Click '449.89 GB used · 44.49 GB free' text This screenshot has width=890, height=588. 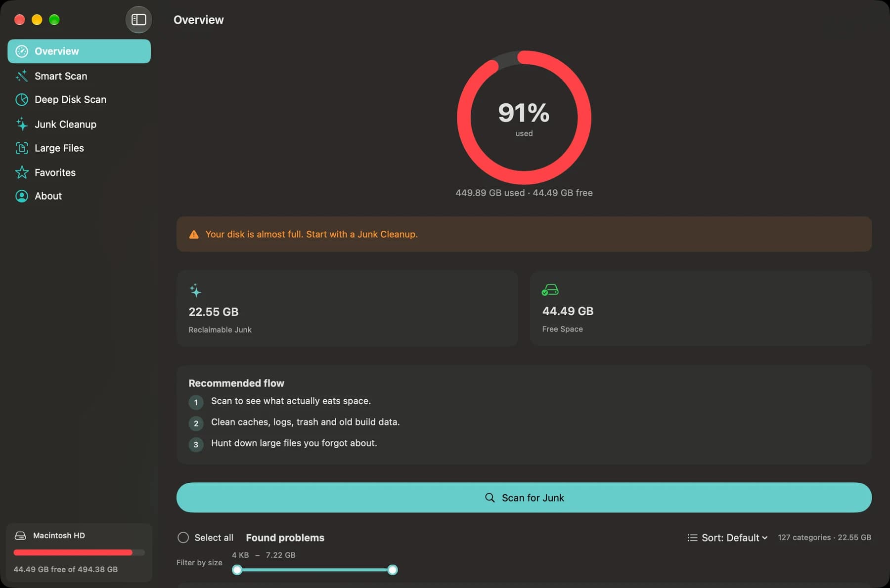(x=524, y=193)
